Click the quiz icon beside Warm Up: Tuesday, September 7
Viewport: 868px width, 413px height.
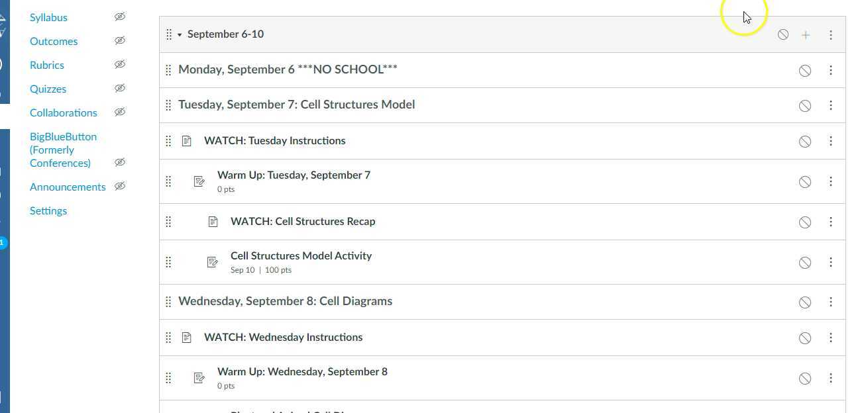199,181
